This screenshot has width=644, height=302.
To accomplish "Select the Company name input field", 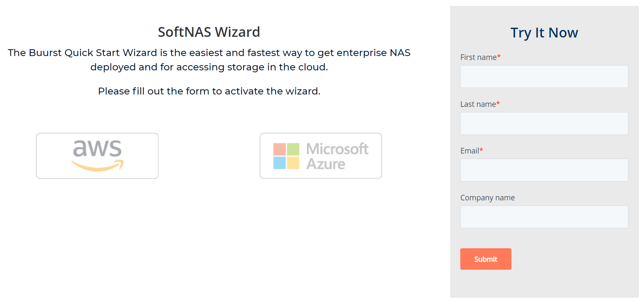I will coord(544,217).
